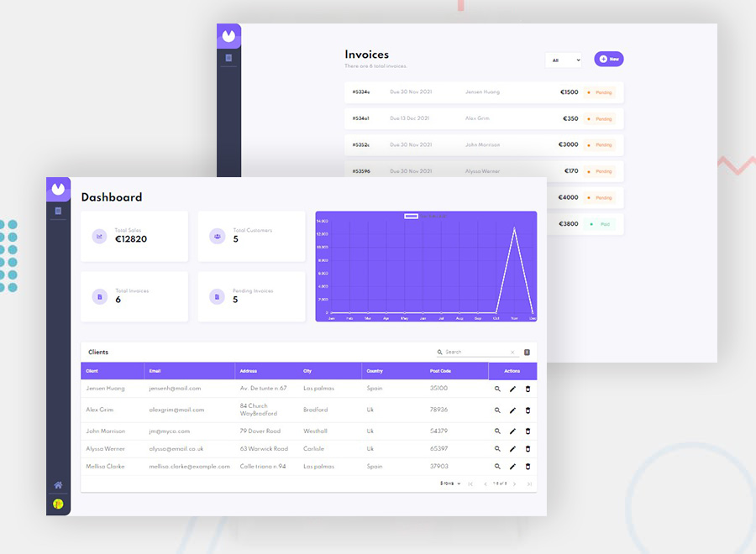Screen dimensions: 756x554
Task: Click the Clients search field
Action: [476, 353]
